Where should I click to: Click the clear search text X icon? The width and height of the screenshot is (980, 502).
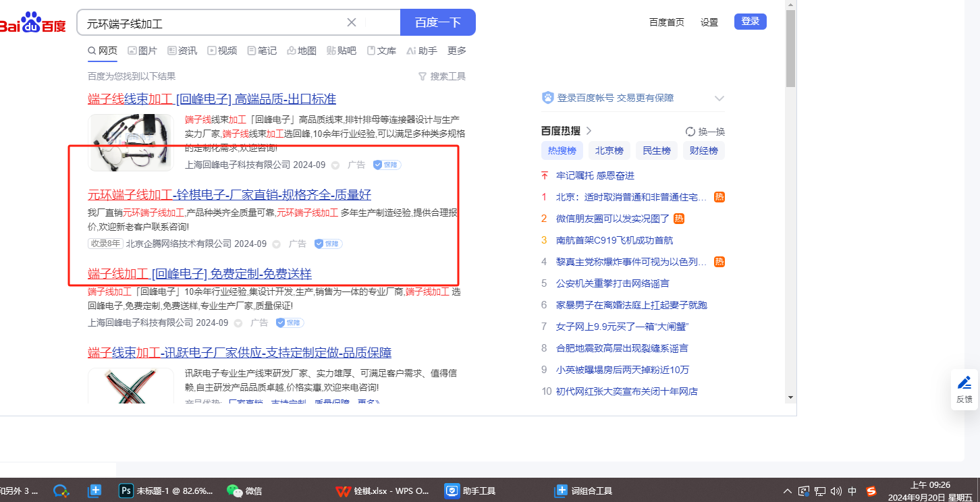click(352, 22)
